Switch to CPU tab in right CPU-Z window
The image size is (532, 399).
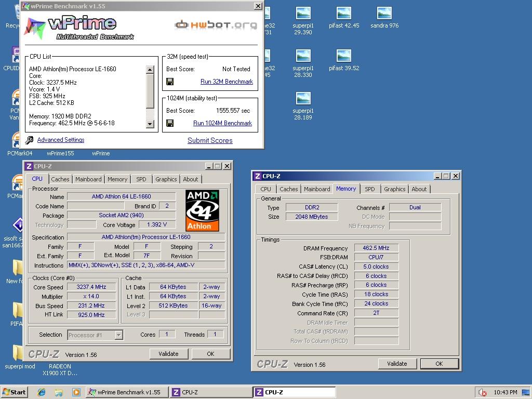click(265, 189)
